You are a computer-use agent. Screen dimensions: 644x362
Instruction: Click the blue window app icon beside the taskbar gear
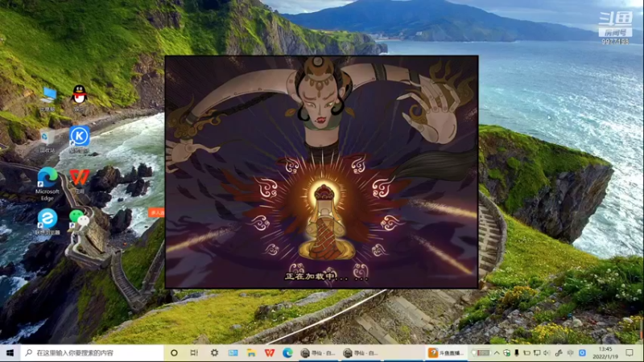point(233,352)
